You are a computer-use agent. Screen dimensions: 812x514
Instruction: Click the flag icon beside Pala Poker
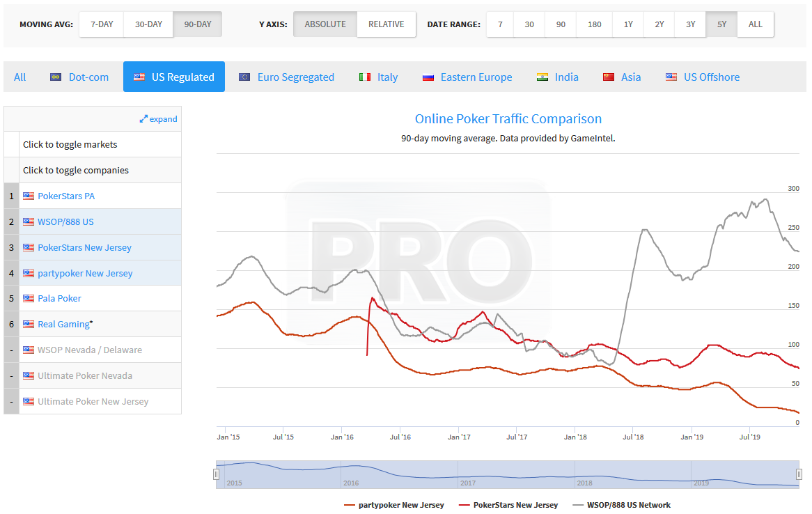coord(29,299)
